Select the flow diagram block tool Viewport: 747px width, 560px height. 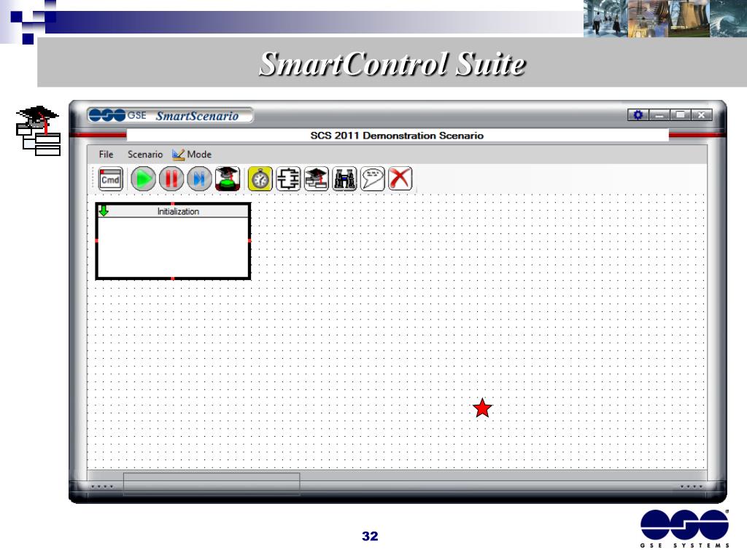pos(288,179)
